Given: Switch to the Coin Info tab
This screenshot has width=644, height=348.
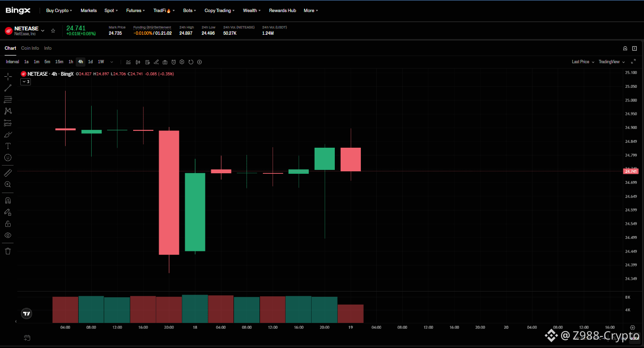Looking at the screenshot, I should [x=30, y=48].
